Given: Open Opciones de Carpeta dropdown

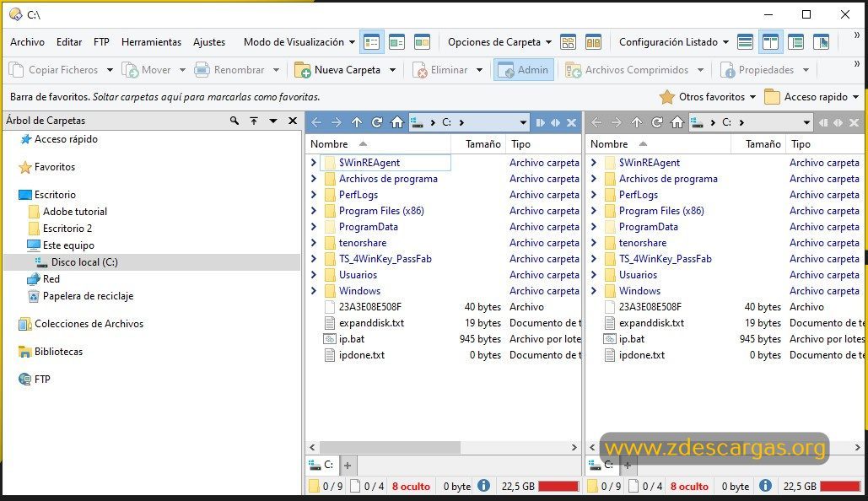Looking at the screenshot, I should [x=500, y=42].
